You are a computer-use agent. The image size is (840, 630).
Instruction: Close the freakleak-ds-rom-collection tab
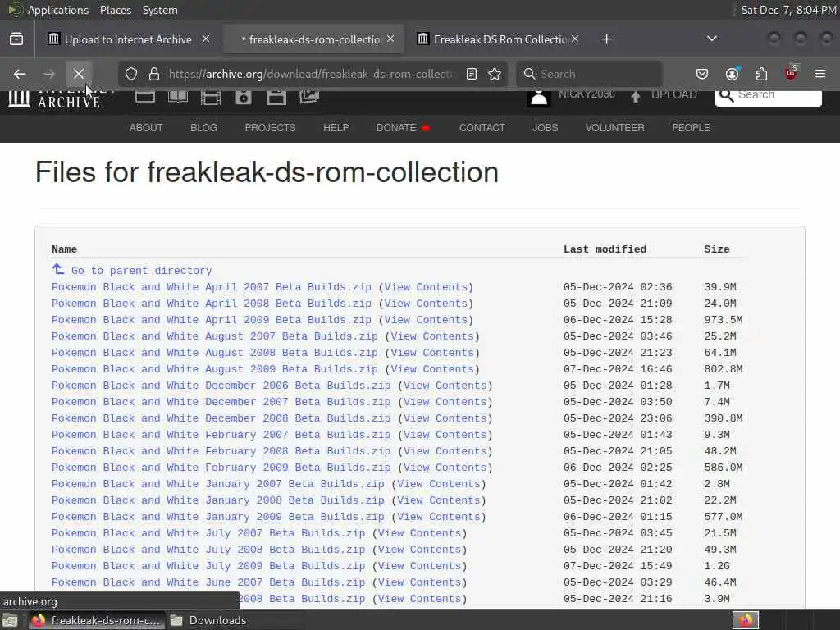(390, 39)
